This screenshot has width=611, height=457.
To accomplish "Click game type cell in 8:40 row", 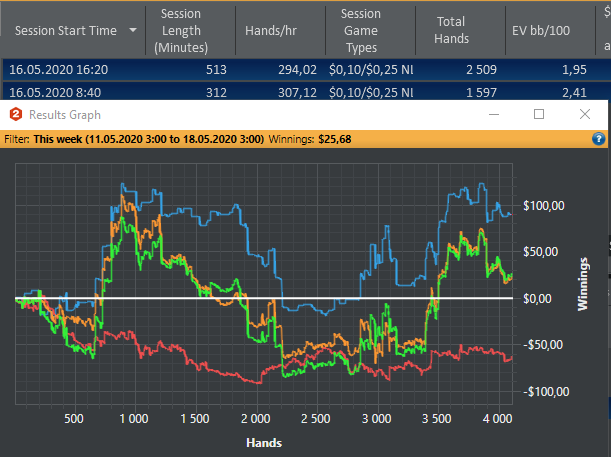I will (371, 92).
